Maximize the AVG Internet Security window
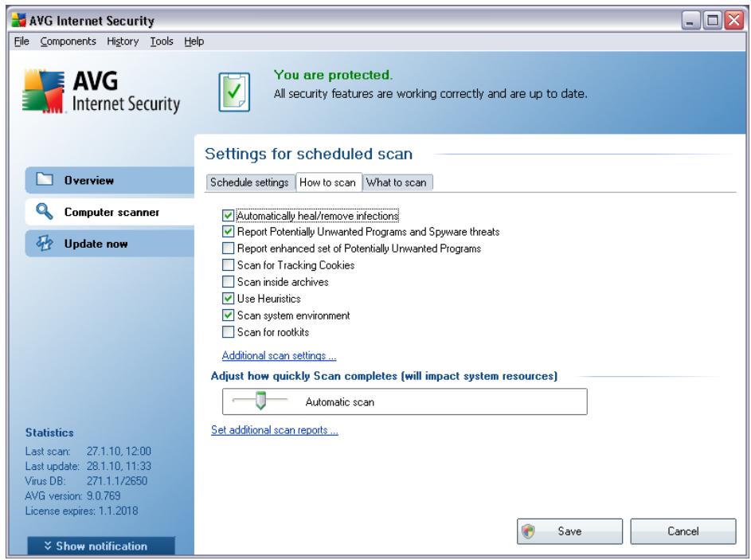The height and width of the screenshot is (560, 751). pyautogui.click(x=713, y=20)
